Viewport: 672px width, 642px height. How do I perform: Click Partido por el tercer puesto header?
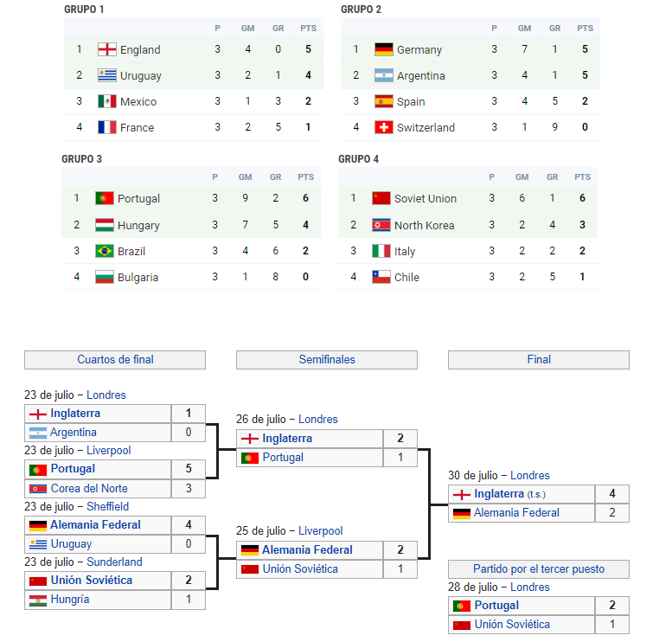pos(539,568)
